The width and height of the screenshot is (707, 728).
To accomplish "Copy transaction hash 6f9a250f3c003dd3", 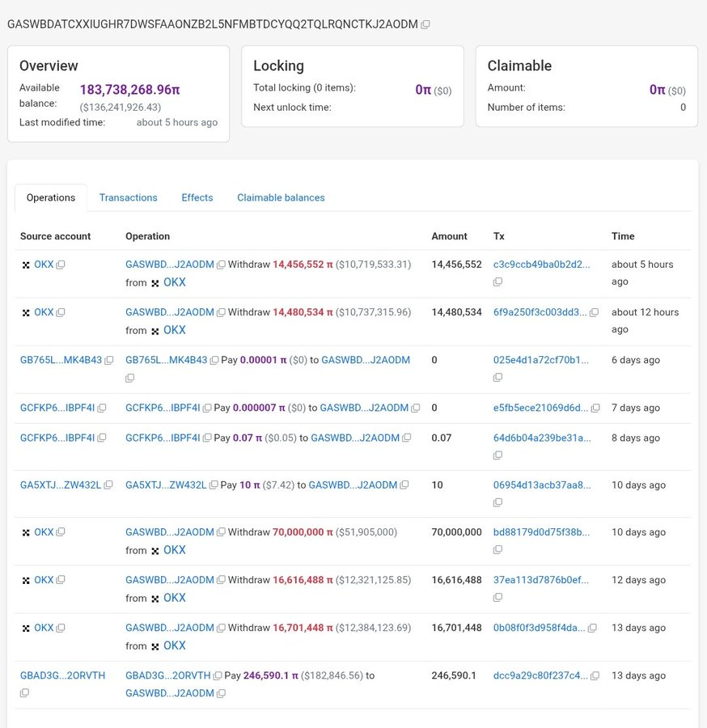I will [594, 312].
